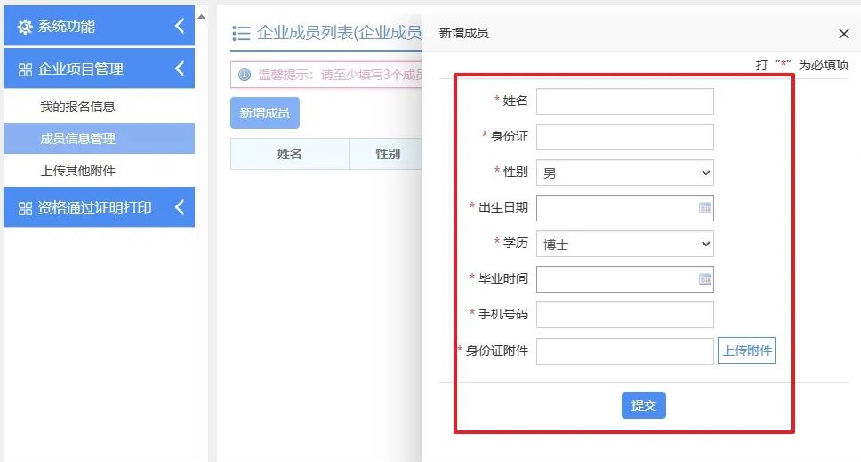Image resolution: width=861 pixels, height=462 pixels.
Task: Expand the 资格通过证明打印 section chevron
Action: pos(179,208)
